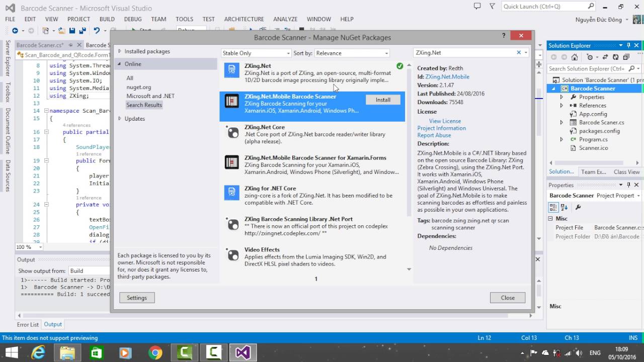Open the Project Information link
The height and width of the screenshot is (362, 644).
pos(441,128)
